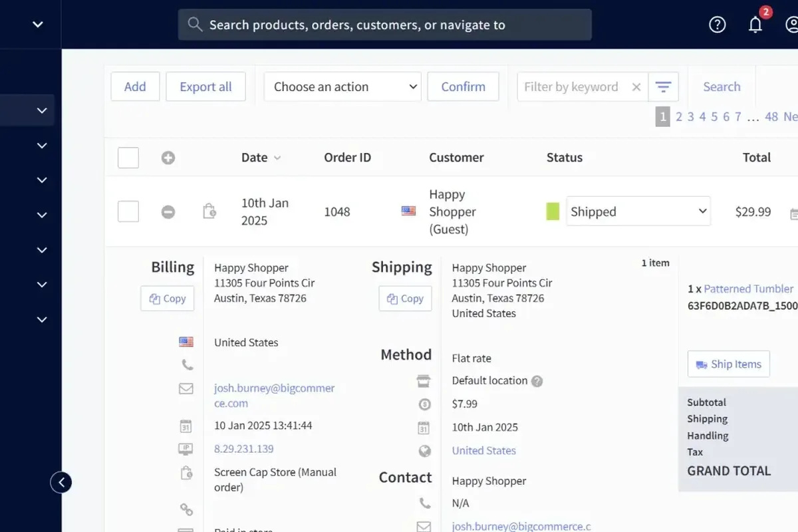Click the store location icon under Method
798x532 pixels.
[424, 381]
